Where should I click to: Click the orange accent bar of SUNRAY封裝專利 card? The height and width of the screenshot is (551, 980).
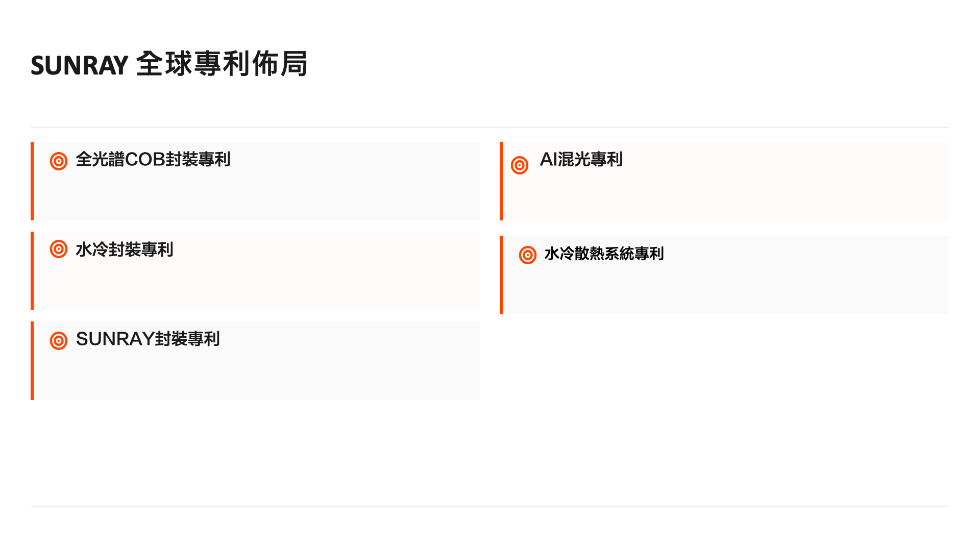[32, 361]
